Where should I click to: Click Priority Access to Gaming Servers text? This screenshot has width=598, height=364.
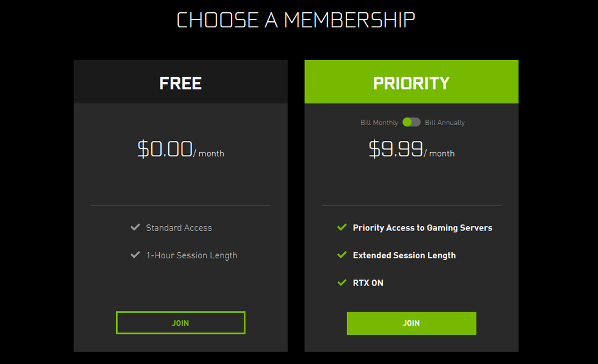pyautogui.click(x=422, y=228)
